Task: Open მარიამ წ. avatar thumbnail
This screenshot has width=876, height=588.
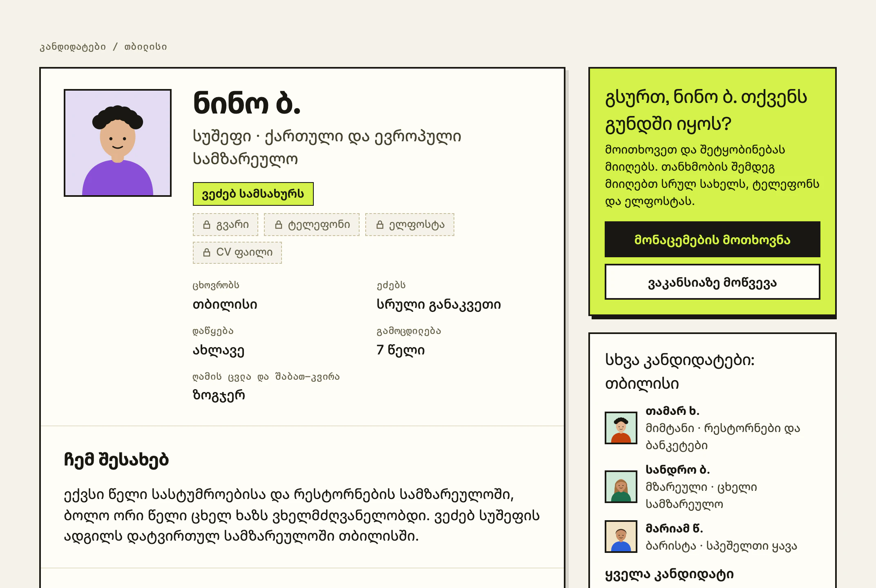Action: [x=621, y=537]
